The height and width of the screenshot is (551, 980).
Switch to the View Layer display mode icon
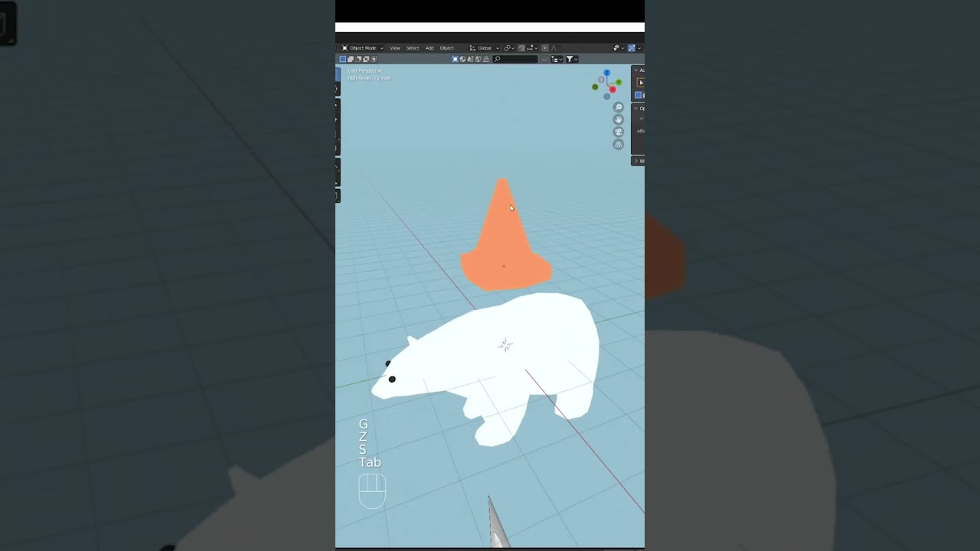tap(455, 59)
